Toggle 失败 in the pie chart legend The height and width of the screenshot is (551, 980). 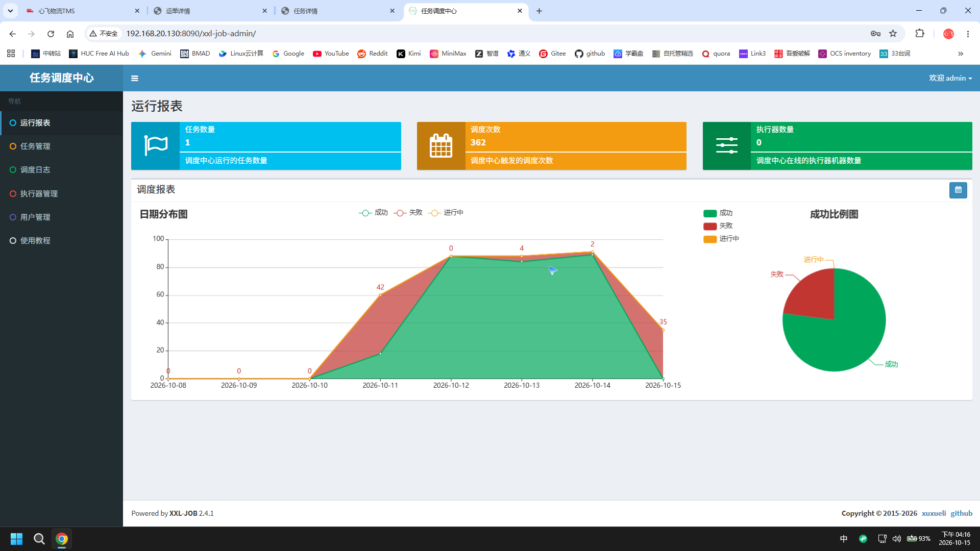pyautogui.click(x=718, y=226)
